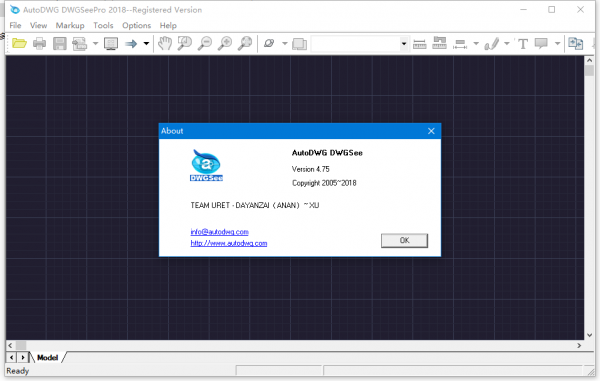The width and height of the screenshot is (600, 381).
Task: Open the dropdown arrow beside the export icon
Action: 95,44
